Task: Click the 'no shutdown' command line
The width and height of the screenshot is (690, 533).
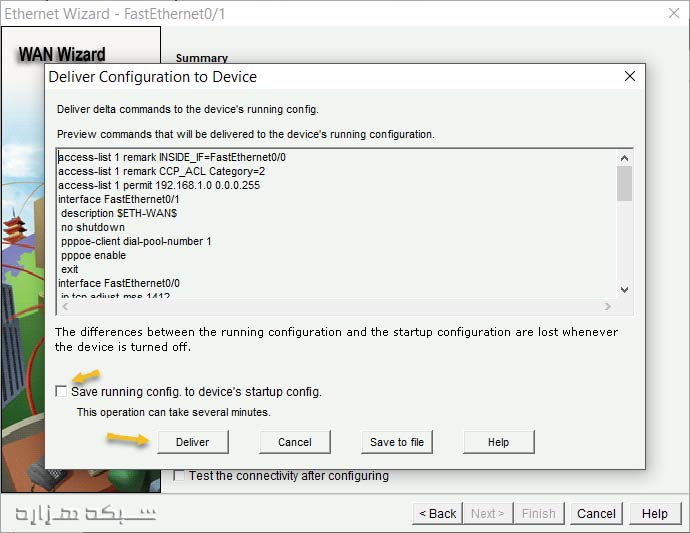Action: coord(93,228)
